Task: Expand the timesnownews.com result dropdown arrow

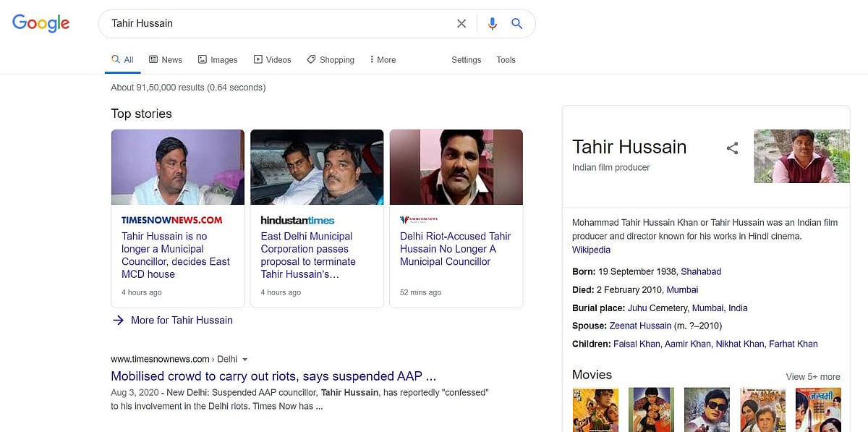Action: [x=245, y=360]
